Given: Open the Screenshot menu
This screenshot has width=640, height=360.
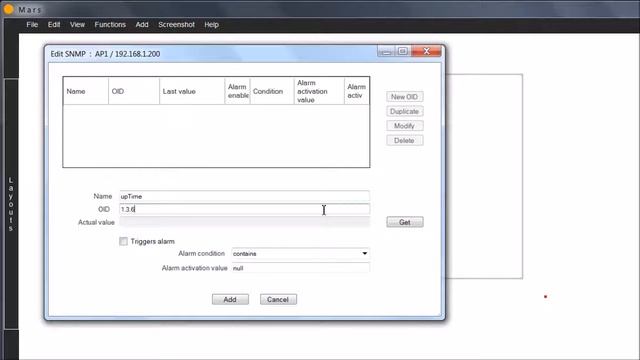Looking at the screenshot, I should pos(176,24).
